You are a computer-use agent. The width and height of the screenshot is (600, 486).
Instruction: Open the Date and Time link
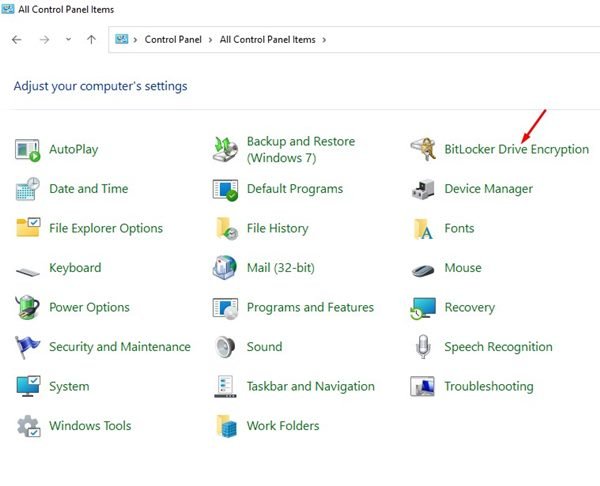(88, 189)
